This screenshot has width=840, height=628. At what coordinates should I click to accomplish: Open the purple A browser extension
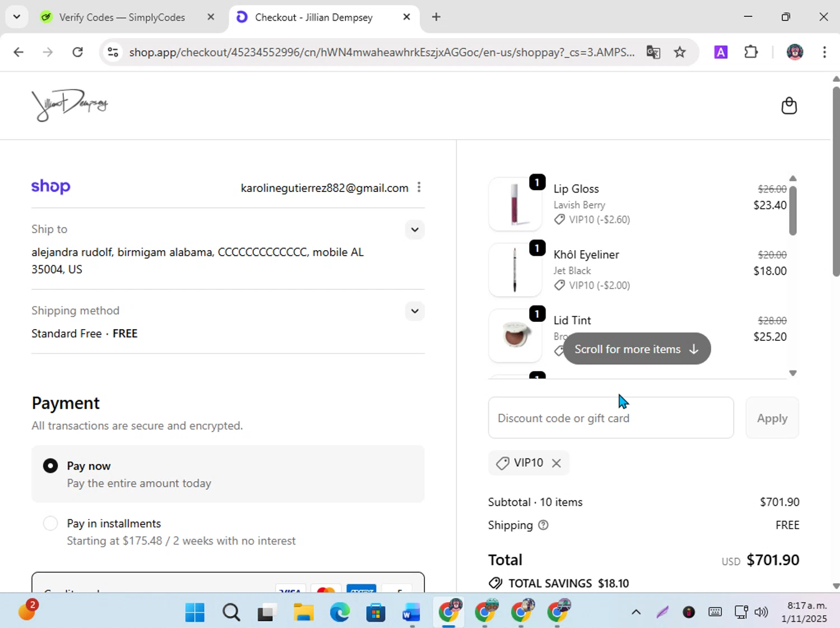coord(721,52)
